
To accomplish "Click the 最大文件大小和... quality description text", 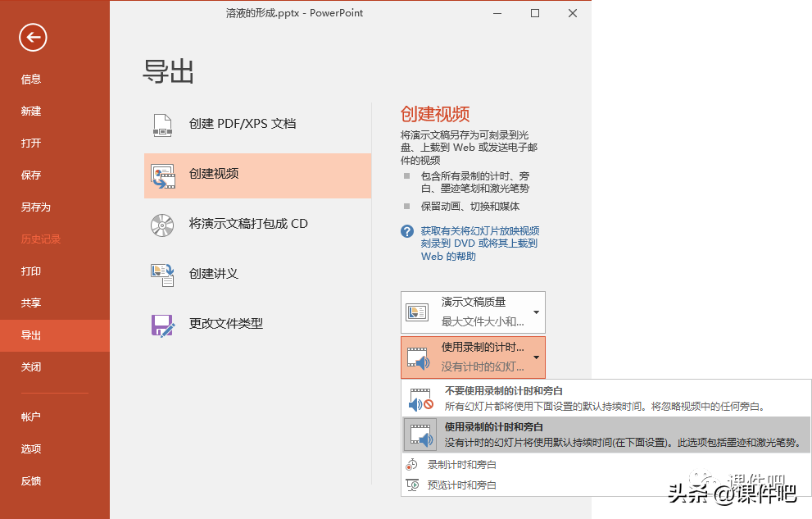I will pyautogui.click(x=483, y=321).
